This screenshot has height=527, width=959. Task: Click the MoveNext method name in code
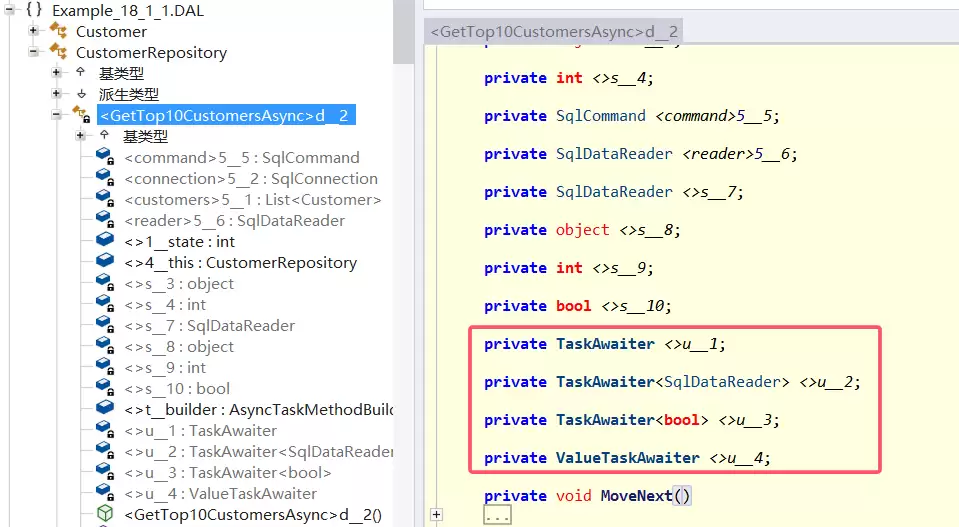pyautogui.click(x=636, y=496)
